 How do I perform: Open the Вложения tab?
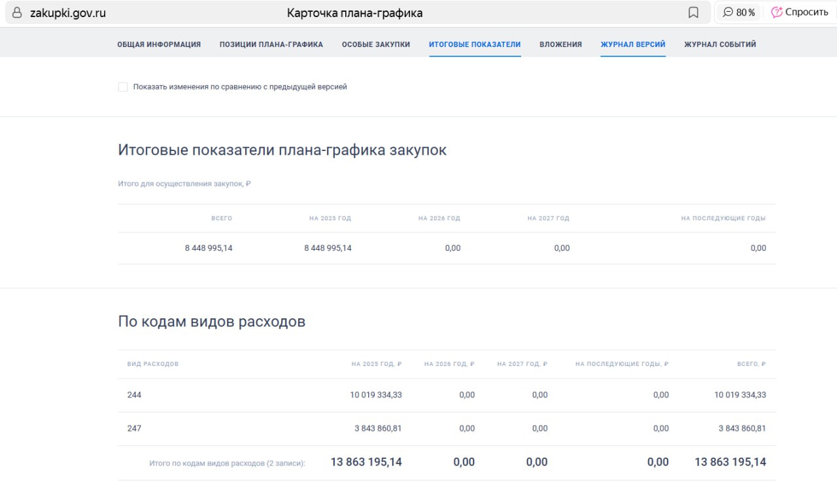(560, 44)
